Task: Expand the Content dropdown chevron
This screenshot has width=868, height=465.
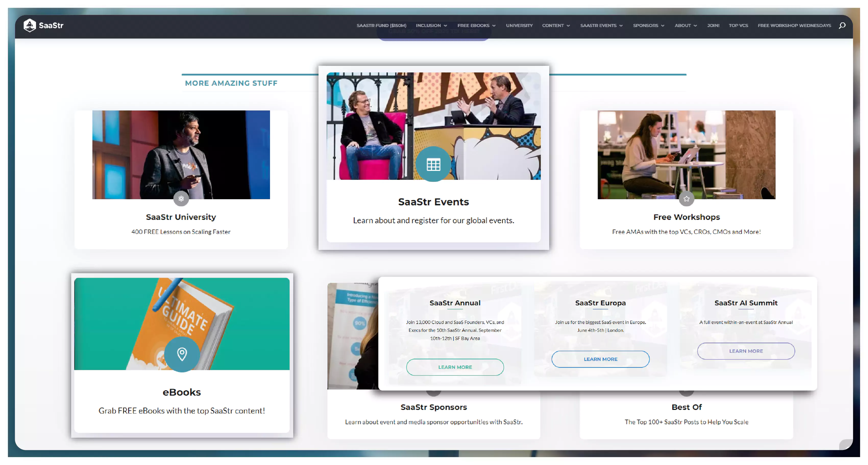Action: (x=568, y=26)
